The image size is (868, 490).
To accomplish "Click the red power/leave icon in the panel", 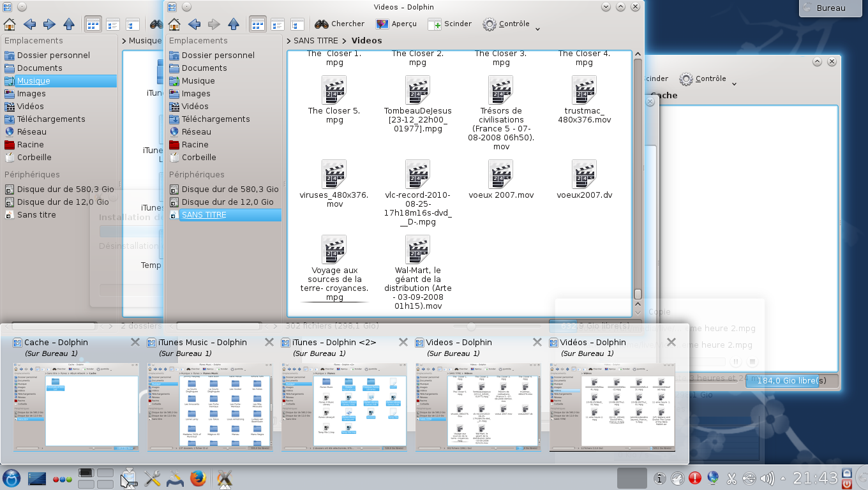I will click(x=847, y=484).
